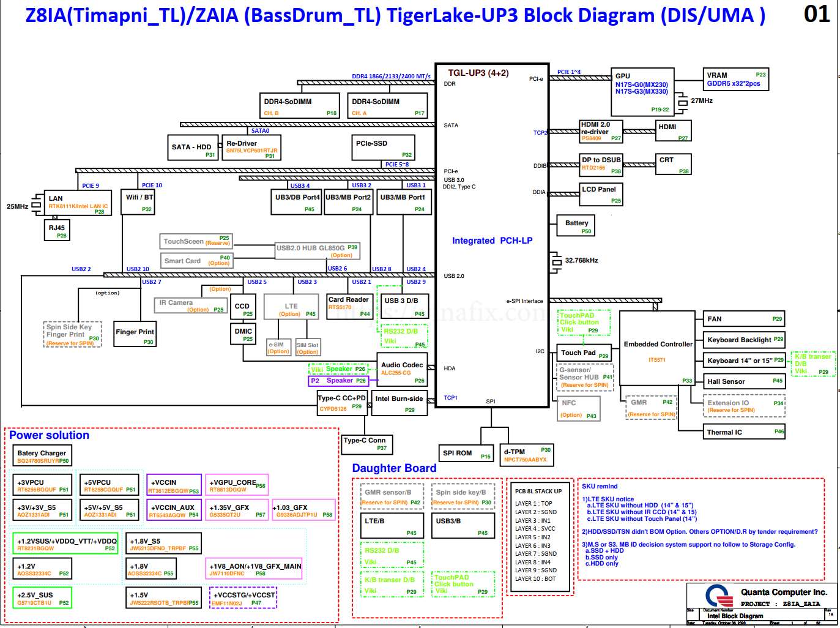Click the 32.768kHz crystal label
Viewport: 840px width, 628px height.
pos(581,261)
